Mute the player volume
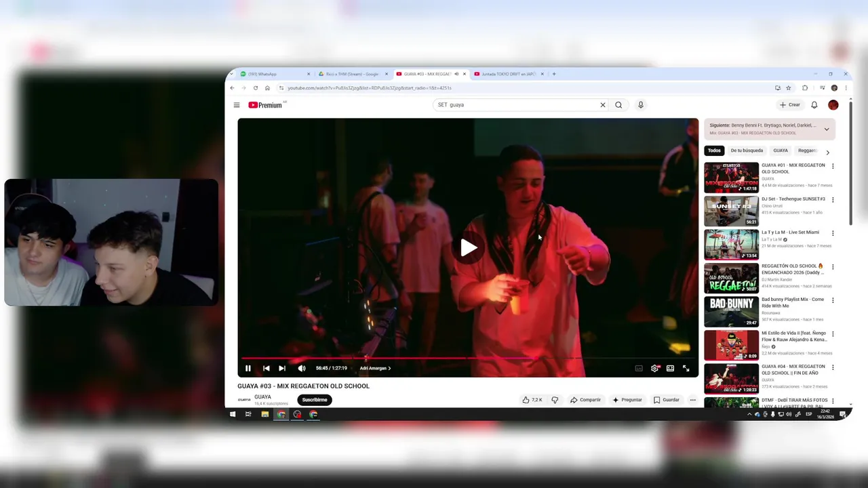Screen dimensions: 868x488 (302, 368)
